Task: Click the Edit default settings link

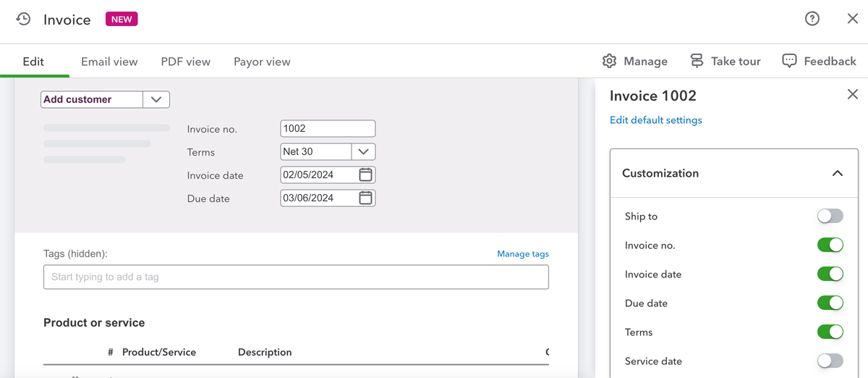Action: tap(655, 120)
